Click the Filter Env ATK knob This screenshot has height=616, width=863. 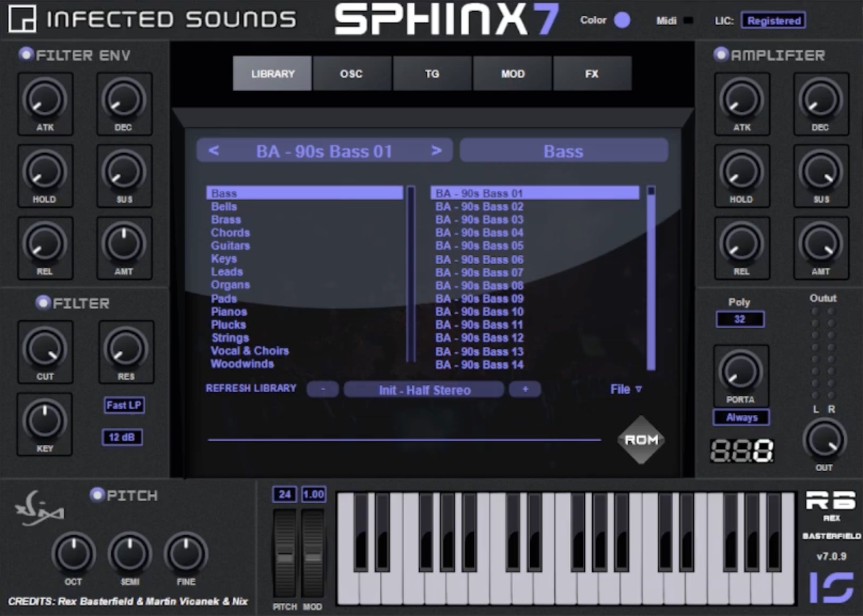pyautogui.click(x=45, y=100)
